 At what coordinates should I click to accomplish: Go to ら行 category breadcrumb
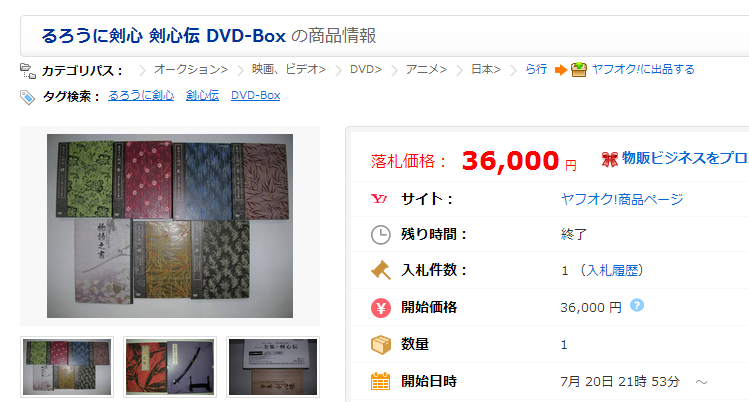(x=536, y=69)
